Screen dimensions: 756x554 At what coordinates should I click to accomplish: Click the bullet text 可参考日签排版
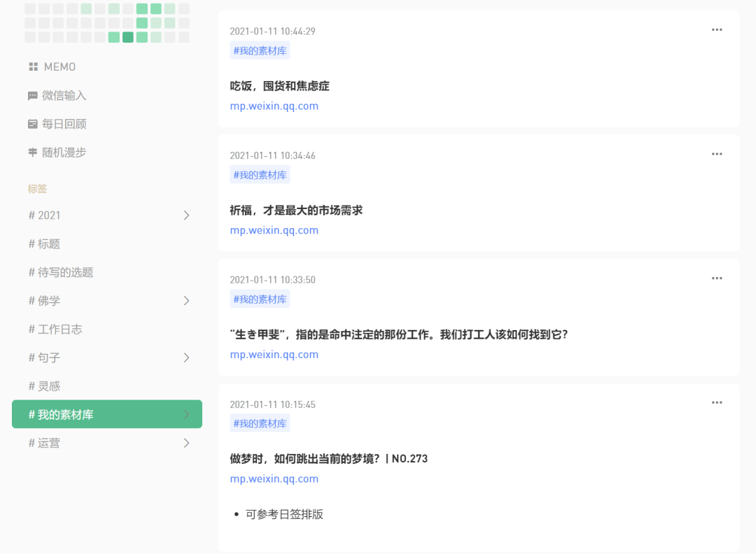[284, 515]
